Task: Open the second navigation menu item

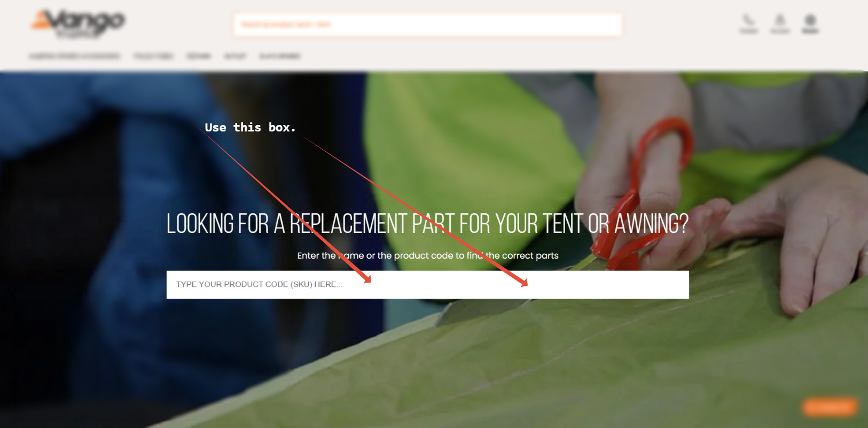Action: coord(153,56)
